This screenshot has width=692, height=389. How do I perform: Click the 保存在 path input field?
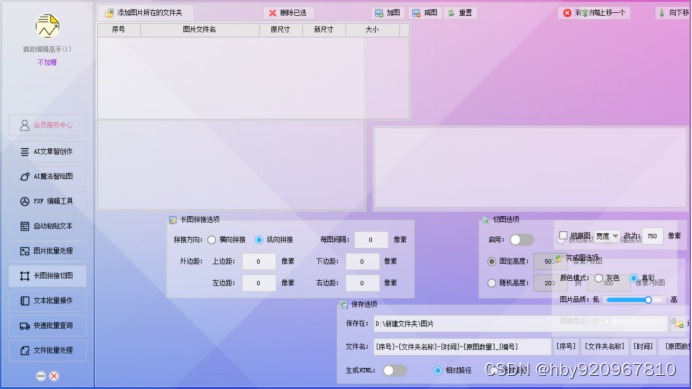click(x=520, y=324)
